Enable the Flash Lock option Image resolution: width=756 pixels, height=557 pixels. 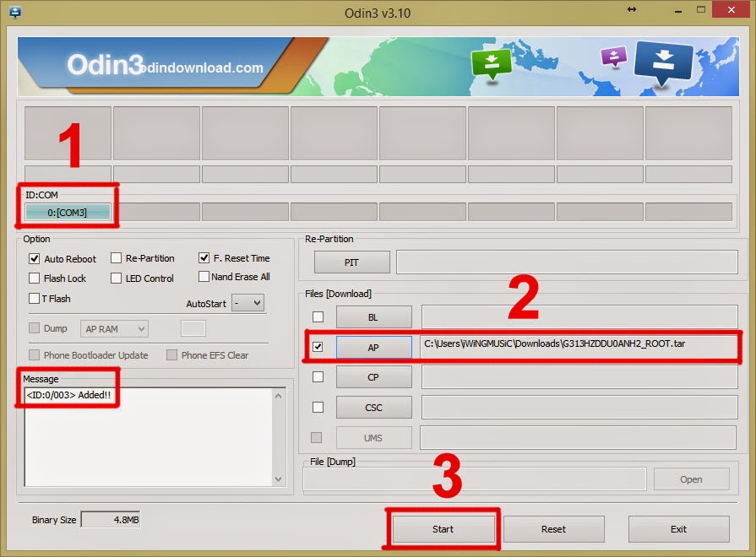pyautogui.click(x=35, y=278)
